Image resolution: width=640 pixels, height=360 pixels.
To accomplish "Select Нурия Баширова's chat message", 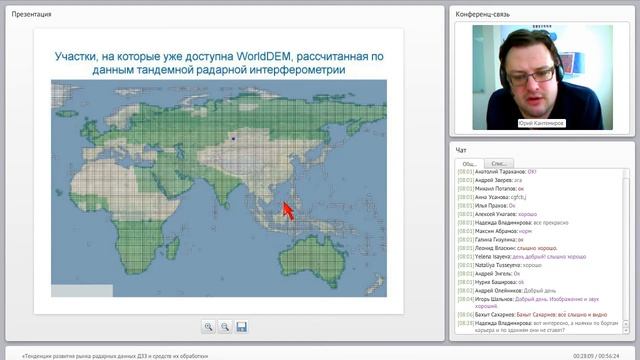I will point(491,282).
